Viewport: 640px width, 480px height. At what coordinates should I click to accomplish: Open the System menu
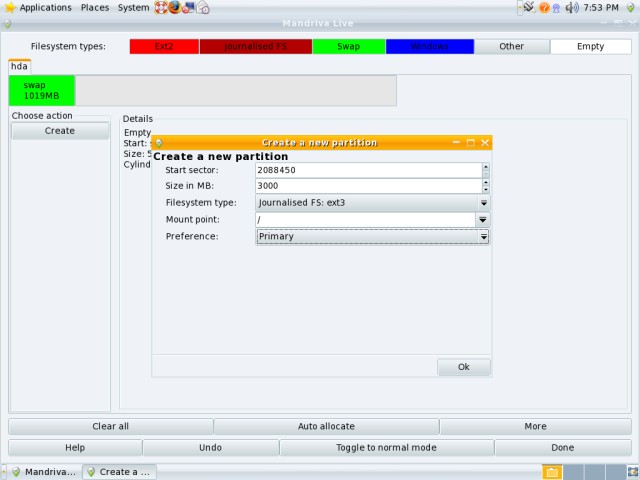click(133, 7)
